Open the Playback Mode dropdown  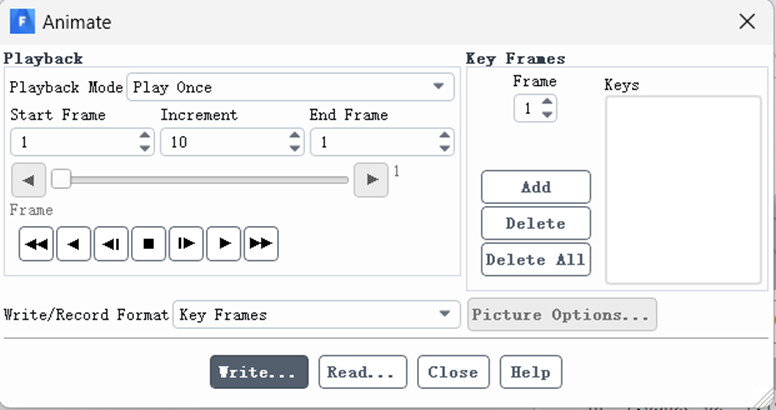pos(291,87)
